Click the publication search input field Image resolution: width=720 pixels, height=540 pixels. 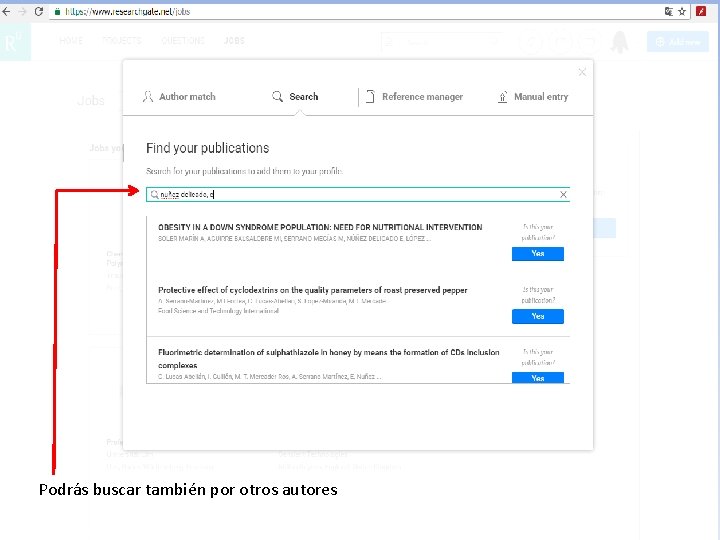358,195
